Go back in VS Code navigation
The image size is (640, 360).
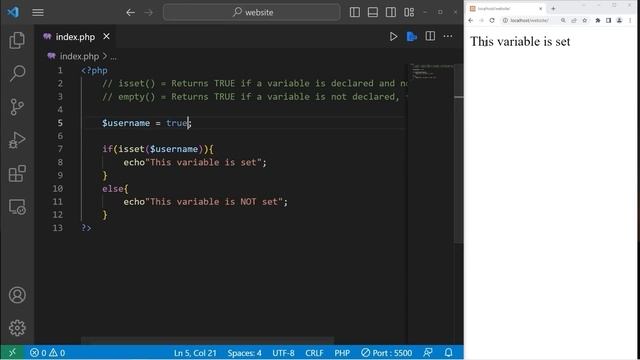130,13
